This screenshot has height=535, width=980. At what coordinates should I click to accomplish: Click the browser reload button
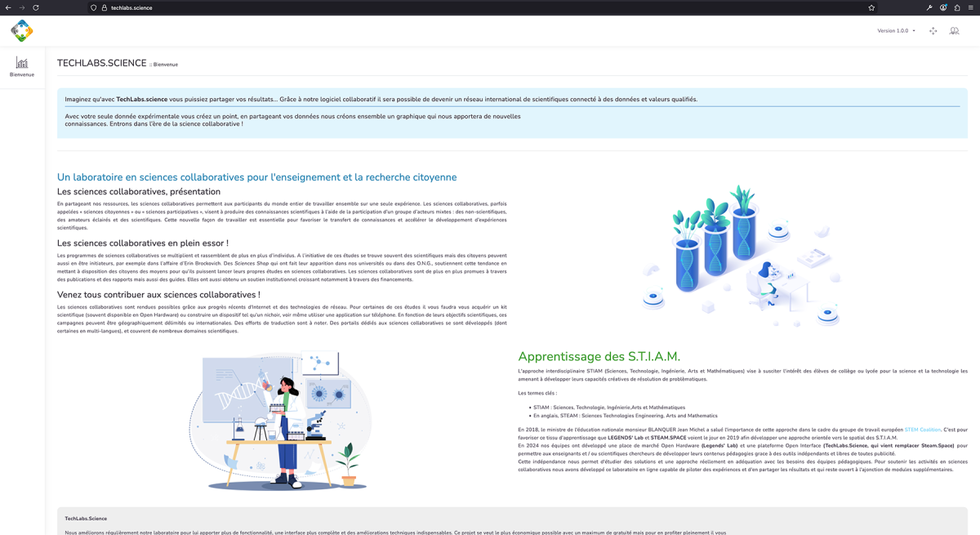[x=36, y=7]
